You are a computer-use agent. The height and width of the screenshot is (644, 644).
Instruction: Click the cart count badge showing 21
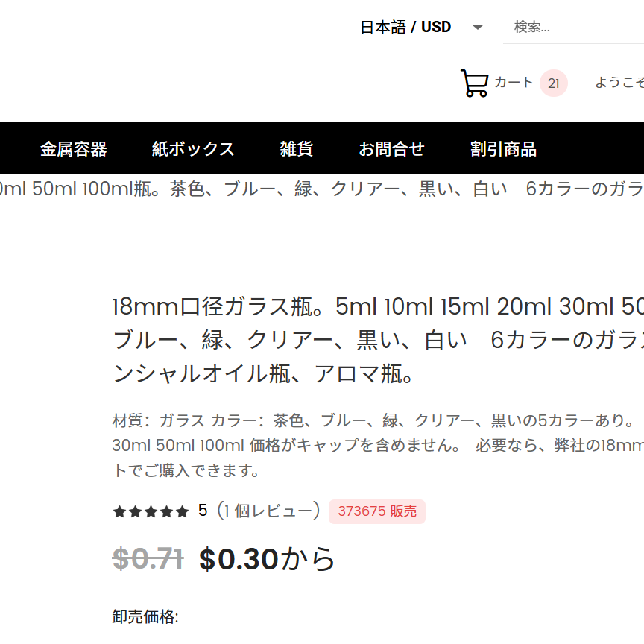click(553, 83)
